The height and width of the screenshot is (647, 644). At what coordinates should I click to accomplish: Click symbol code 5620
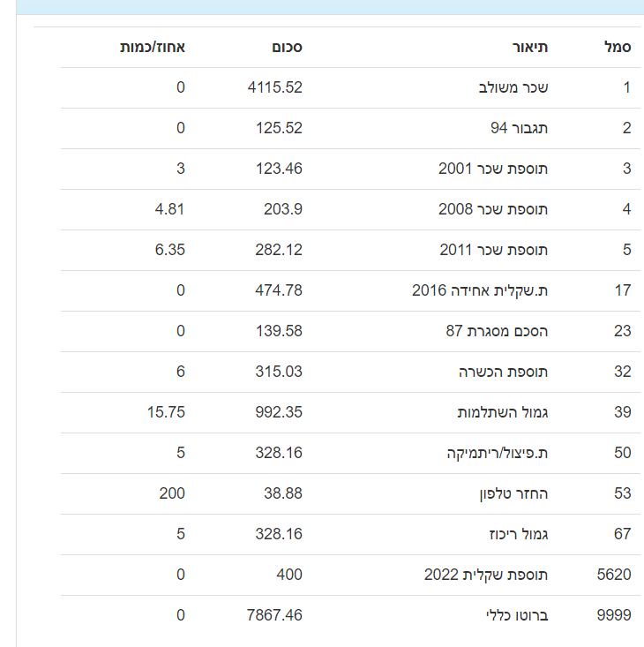[614, 575]
